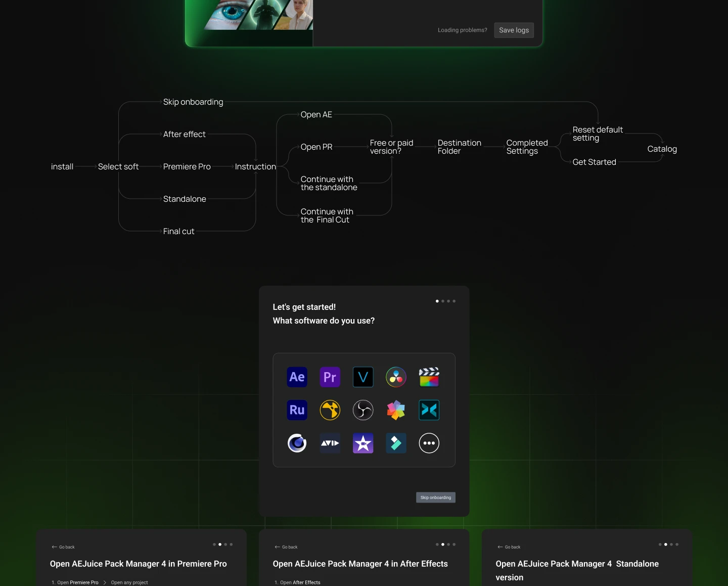Open the three-dots more software icon

click(429, 443)
